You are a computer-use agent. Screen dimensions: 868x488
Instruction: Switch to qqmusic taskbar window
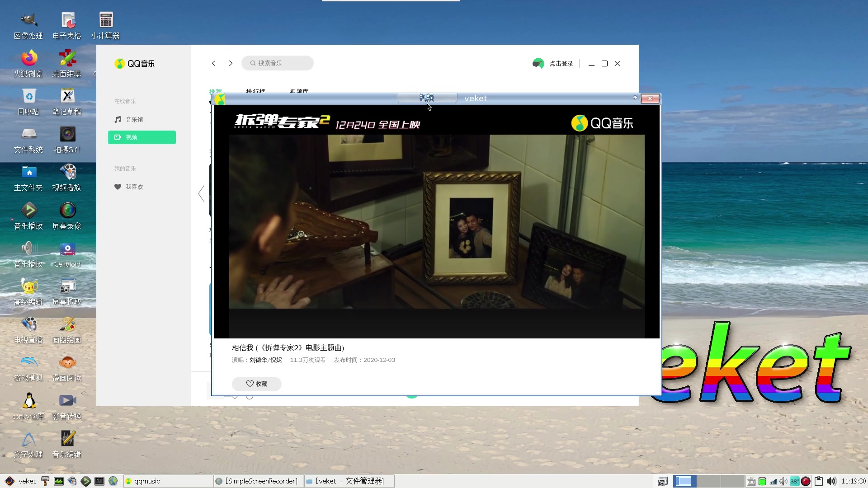pos(168,481)
